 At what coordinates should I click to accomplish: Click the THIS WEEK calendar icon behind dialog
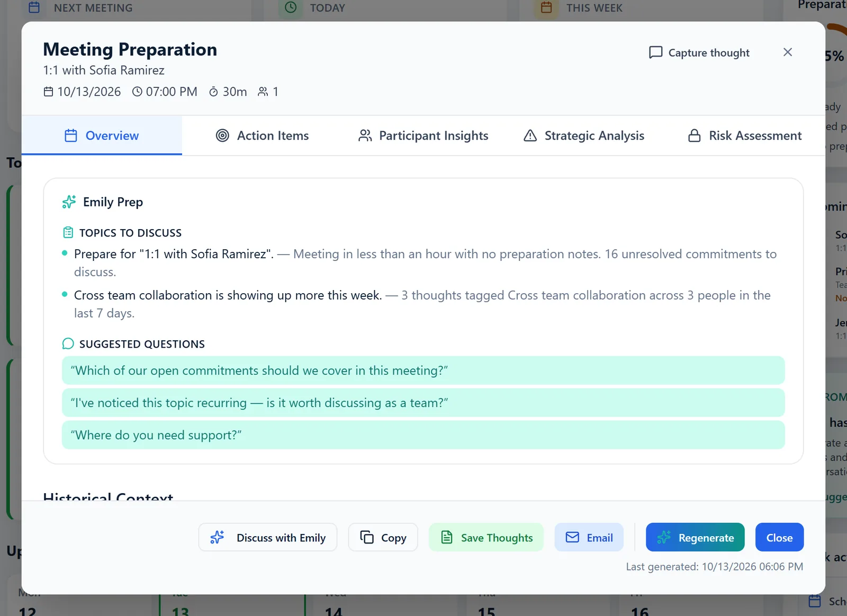pyautogui.click(x=547, y=7)
